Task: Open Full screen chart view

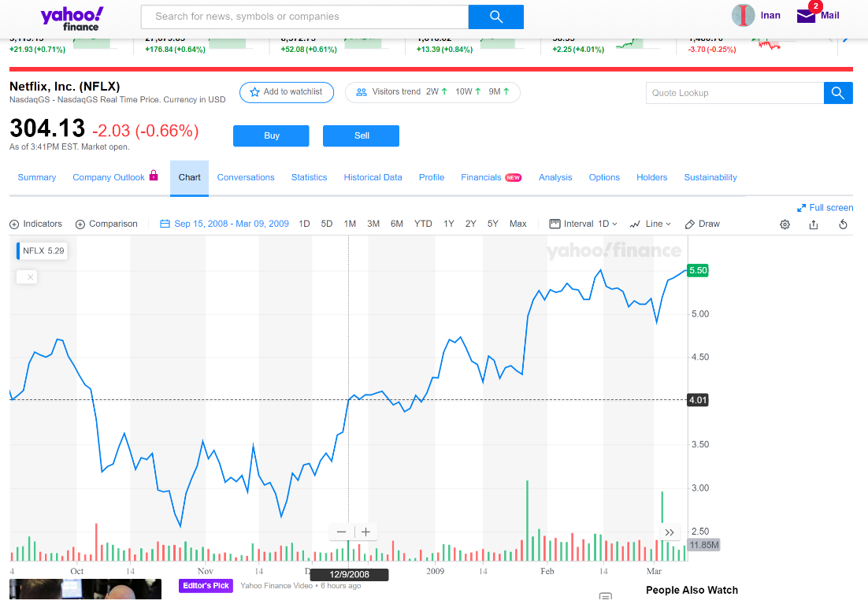Action: [x=825, y=206]
